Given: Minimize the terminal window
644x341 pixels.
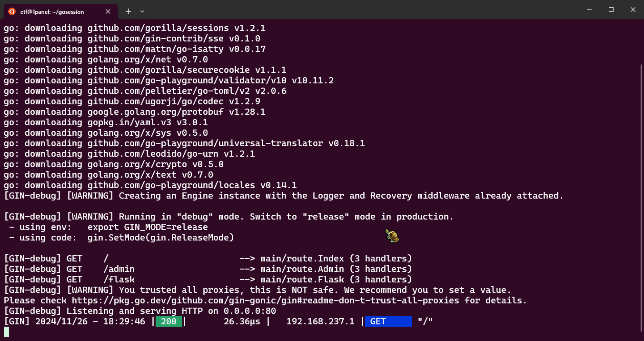Looking at the screenshot, I should point(590,10).
